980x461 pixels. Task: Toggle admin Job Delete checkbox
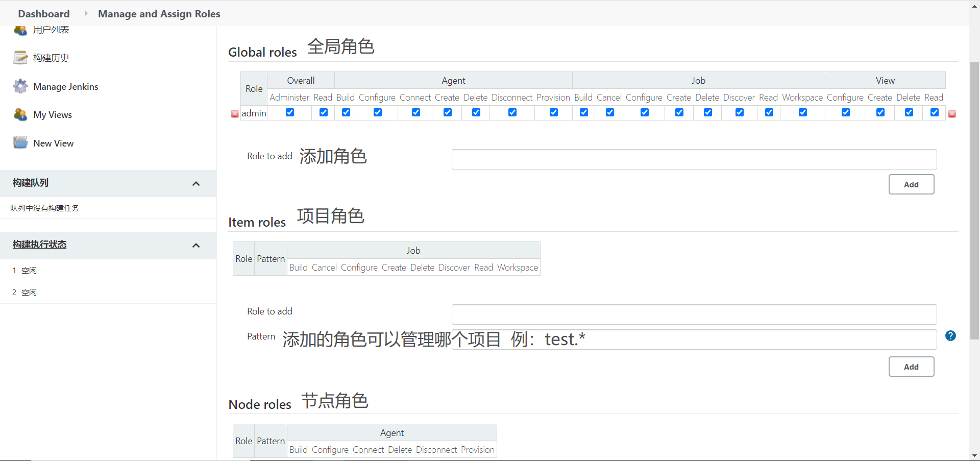(x=708, y=112)
